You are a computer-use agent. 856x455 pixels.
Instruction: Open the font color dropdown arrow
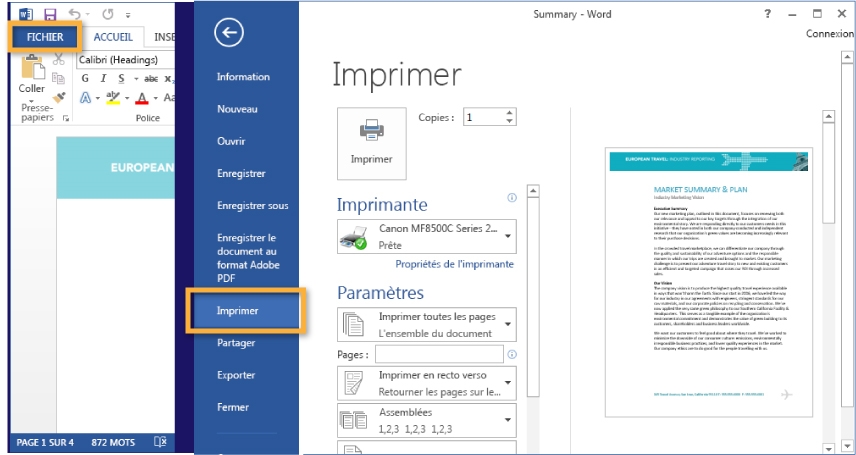pos(156,98)
